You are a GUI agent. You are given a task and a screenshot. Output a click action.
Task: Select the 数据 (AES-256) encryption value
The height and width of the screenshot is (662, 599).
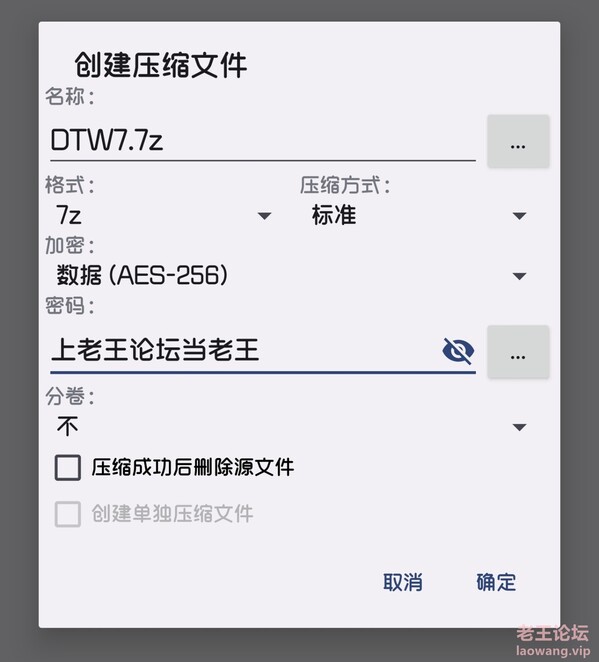click(142, 275)
